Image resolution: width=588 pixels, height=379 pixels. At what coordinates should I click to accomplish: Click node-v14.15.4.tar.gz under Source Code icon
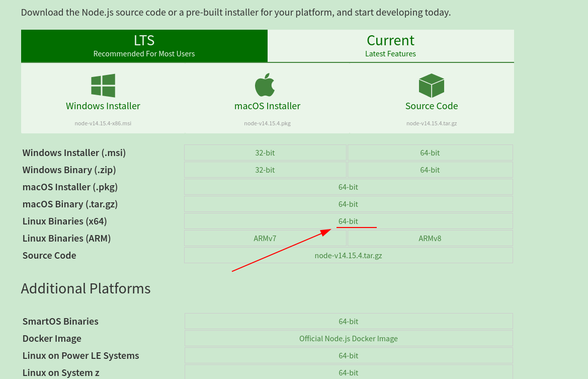pyautogui.click(x=432, y=123)
